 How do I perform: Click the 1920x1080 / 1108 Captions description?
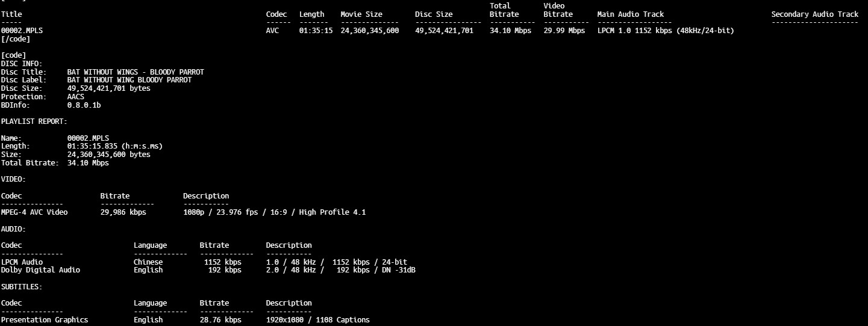317,320
